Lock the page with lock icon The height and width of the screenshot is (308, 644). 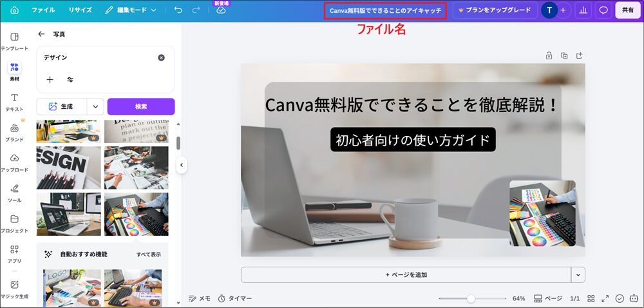coord(549,56)
